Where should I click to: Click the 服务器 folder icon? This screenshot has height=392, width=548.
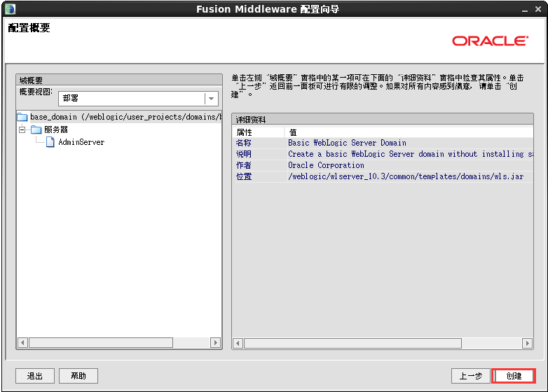point(36,130)
